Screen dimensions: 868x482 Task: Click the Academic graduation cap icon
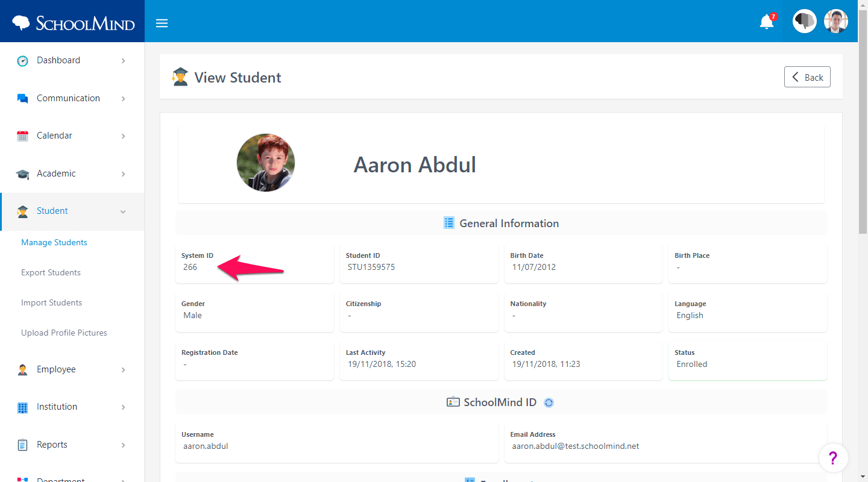coord(22,174)
